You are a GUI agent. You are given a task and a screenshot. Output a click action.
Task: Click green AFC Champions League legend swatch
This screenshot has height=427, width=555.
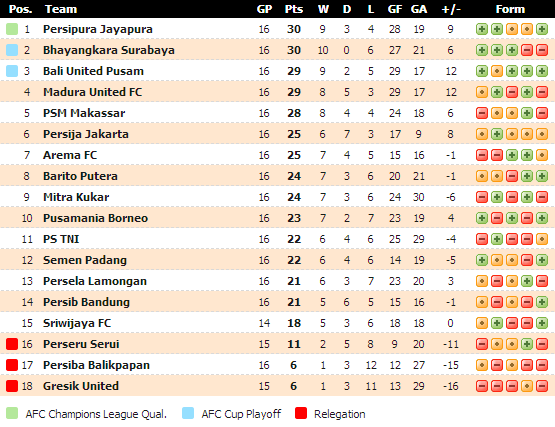click(x=12, y=413)
